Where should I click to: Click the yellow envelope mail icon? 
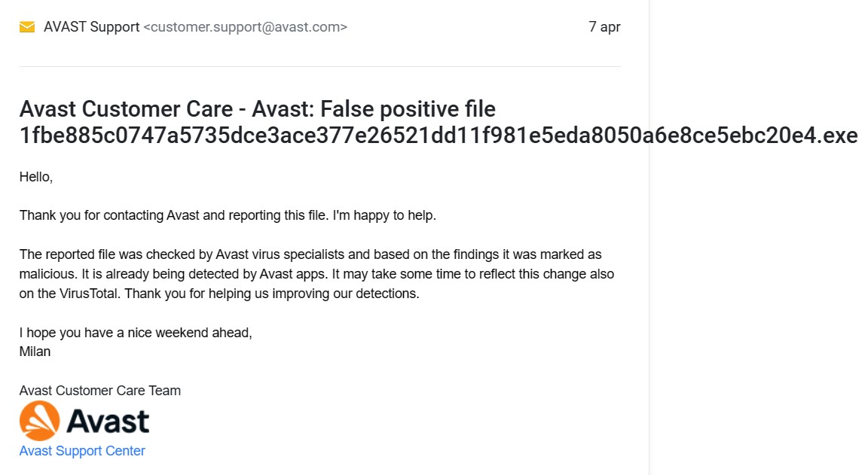[x=27, y=27]
